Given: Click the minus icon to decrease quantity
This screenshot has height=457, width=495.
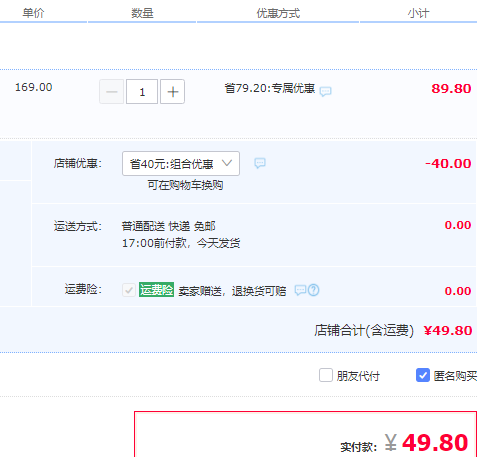Looking at the screenshot, I should coord(112,92).
